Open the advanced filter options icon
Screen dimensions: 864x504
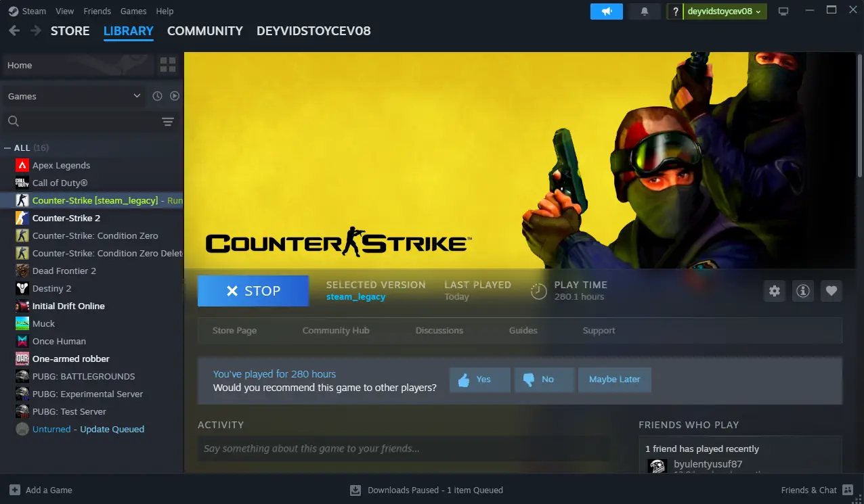[x=168, y=122]
